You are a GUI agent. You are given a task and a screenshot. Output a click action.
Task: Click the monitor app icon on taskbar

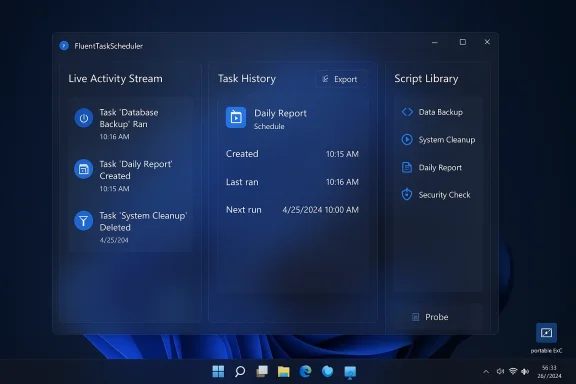point(350,372)
